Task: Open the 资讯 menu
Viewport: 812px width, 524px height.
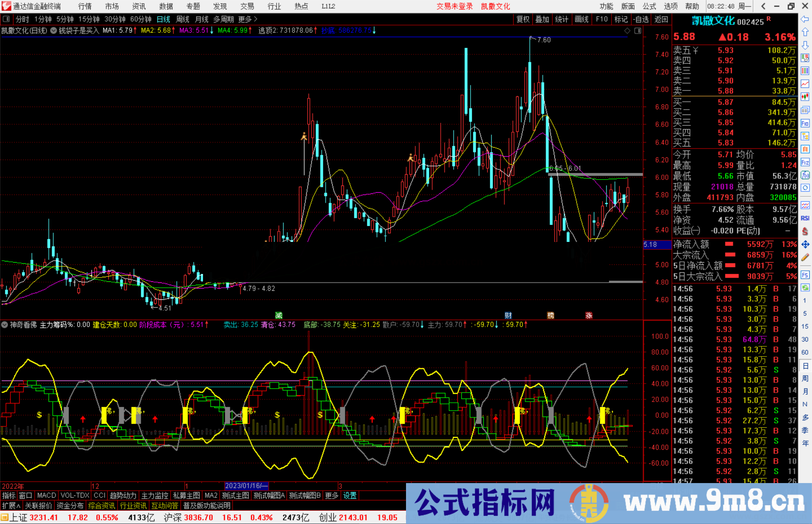Action: (x=138, y=6)
